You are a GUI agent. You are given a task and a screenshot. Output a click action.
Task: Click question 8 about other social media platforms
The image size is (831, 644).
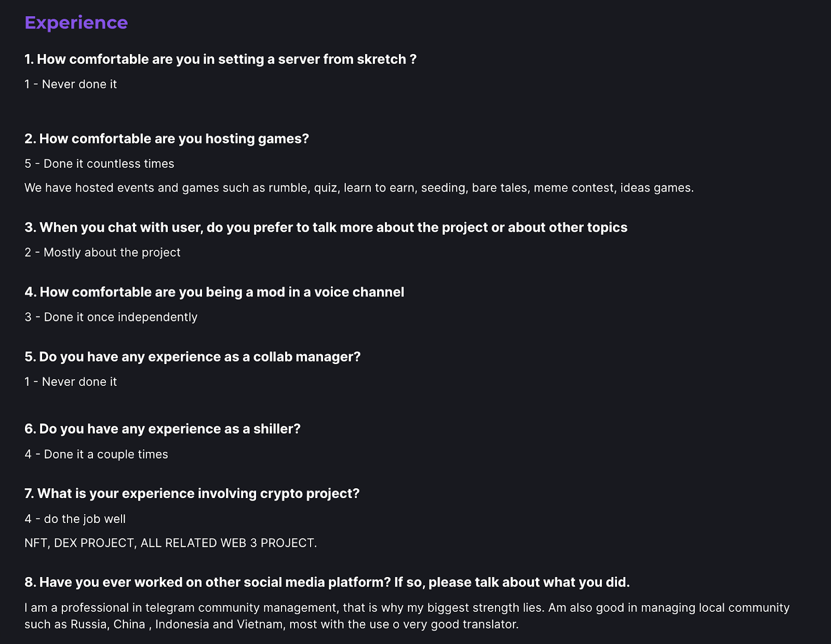pos(327,582)
